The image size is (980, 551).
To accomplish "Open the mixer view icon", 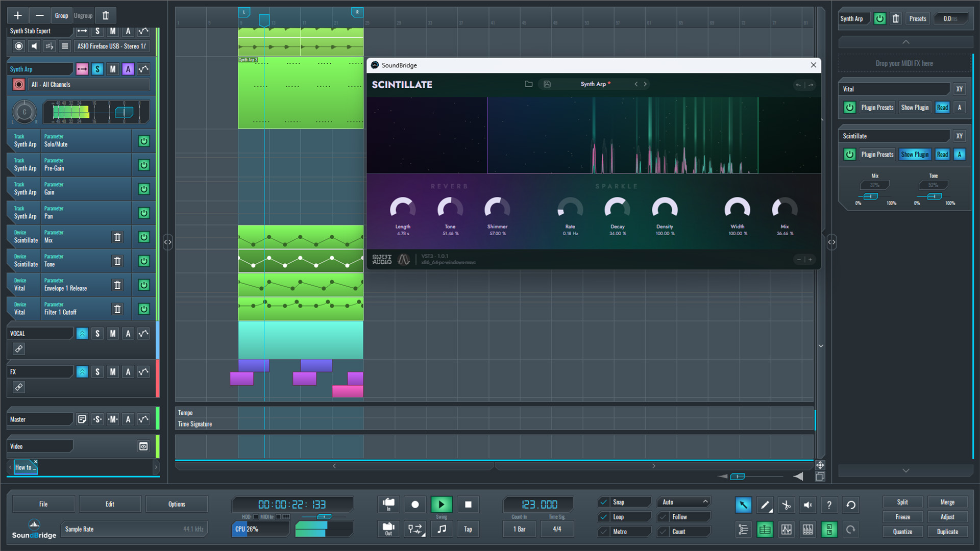I will point(807,530).
